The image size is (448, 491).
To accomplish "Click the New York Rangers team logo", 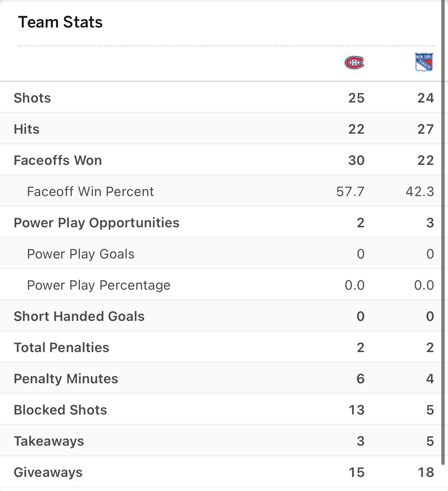I will 423,62.
